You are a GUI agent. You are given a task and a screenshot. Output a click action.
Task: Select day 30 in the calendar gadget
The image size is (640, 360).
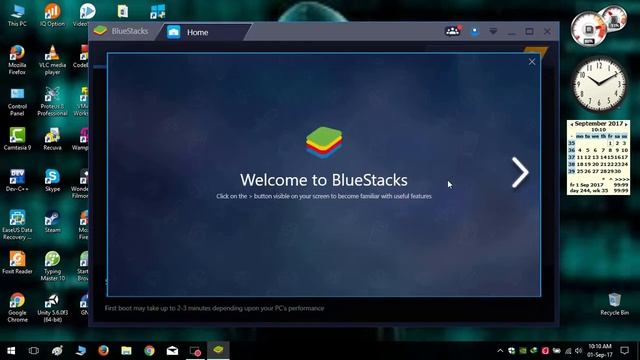pyautogui.click(x=617, y=171)
